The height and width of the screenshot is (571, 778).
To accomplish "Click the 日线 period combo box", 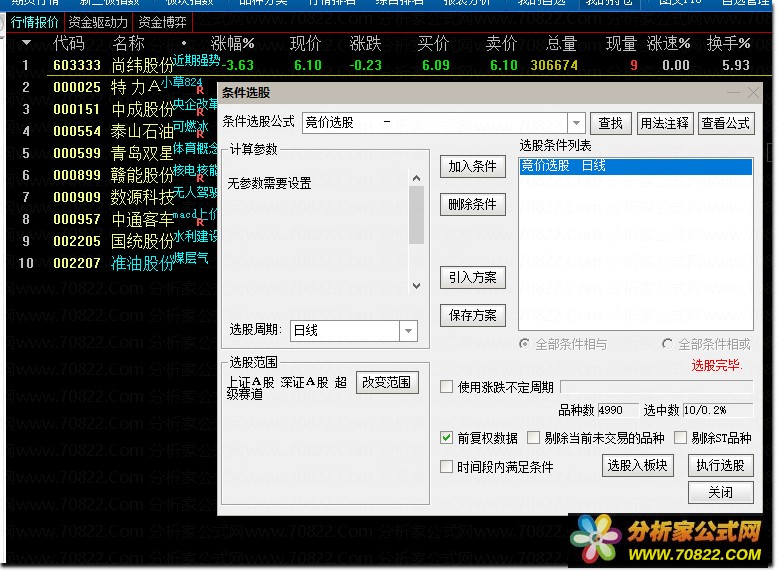I will (345, 331).
